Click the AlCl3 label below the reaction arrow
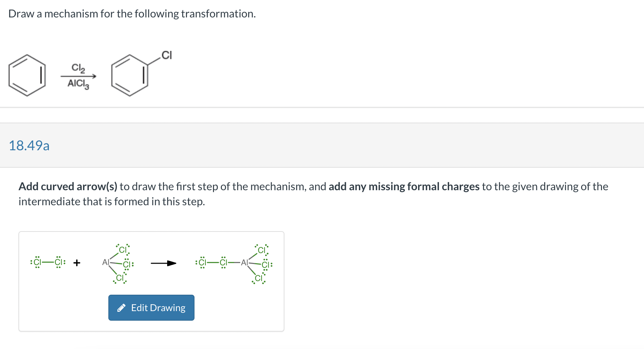Viewport: 644px width, 349px height. pos(78,84)
